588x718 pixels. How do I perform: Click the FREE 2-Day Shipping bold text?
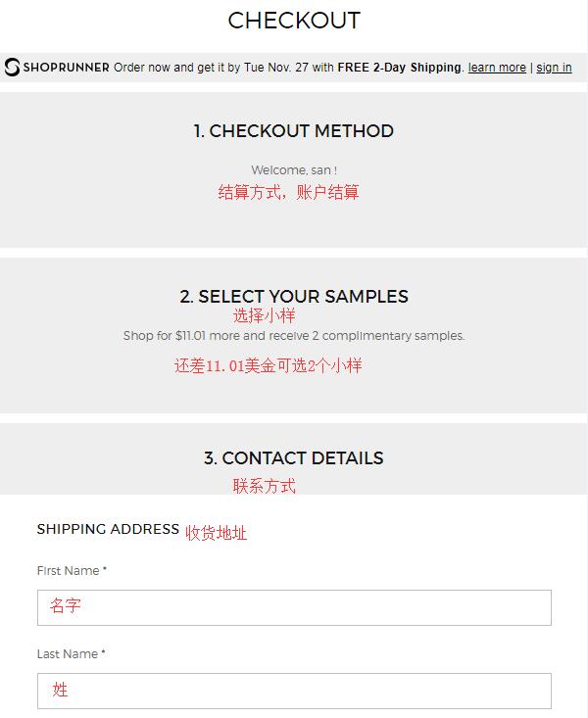[x=399, y=68]
